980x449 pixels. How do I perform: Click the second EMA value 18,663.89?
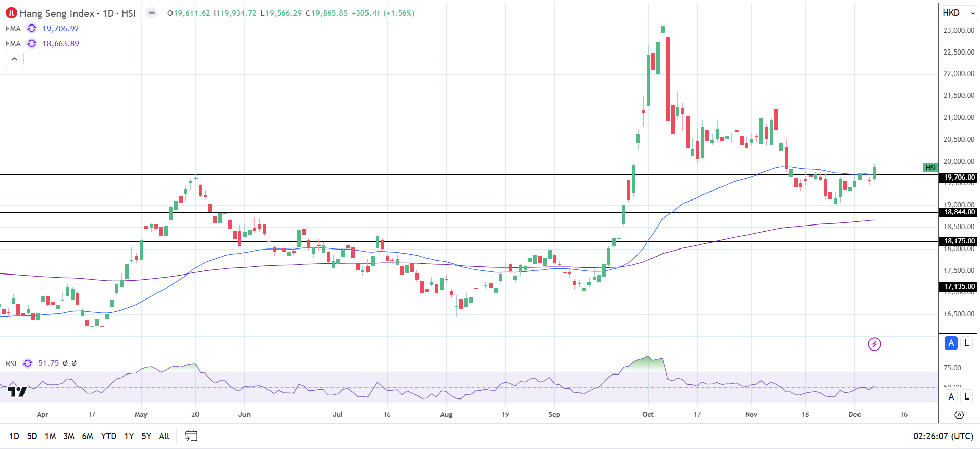[x=61, y=44]
